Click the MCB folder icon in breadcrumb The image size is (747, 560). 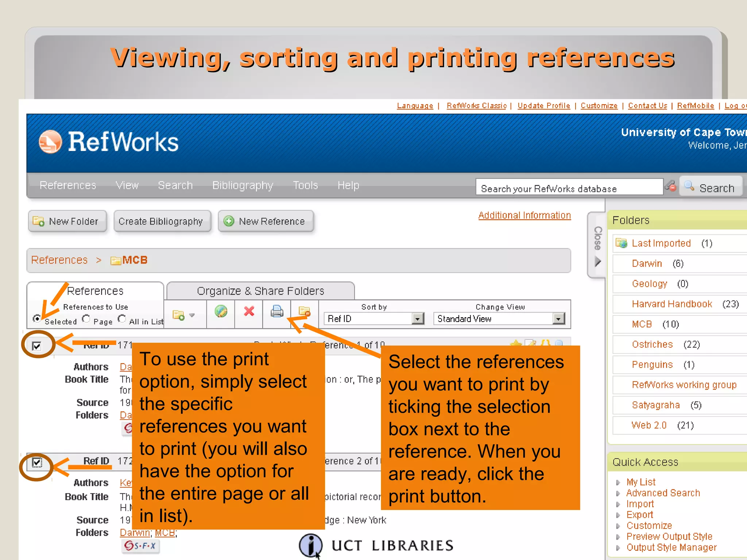point(116,260)
